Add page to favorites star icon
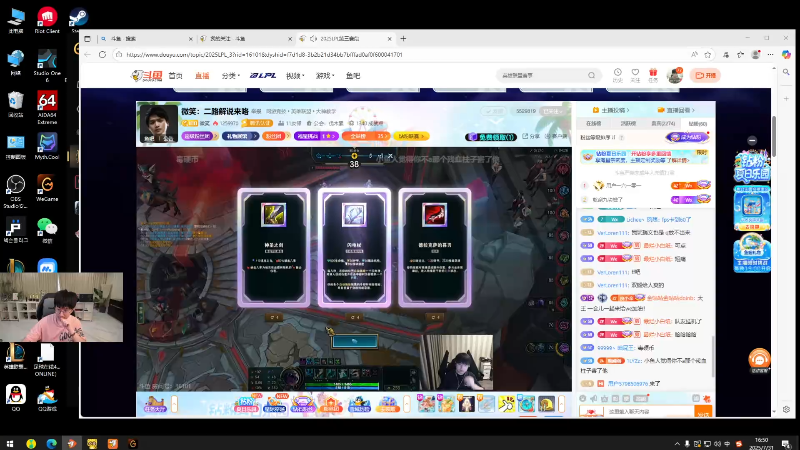Viewport: 800px width, 450px height. coord(708,55)
